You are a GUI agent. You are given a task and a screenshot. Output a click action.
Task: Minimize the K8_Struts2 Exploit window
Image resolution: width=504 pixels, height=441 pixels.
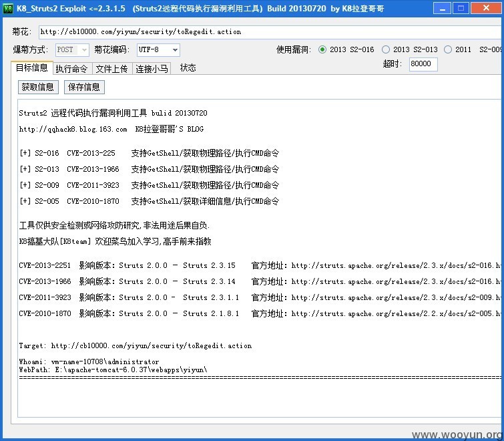[x=442, y=8]
